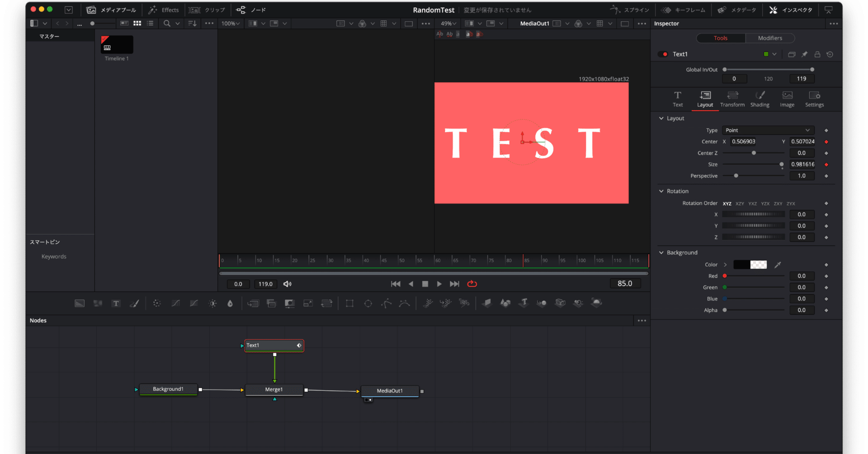Add a Blur node using its toolbar icon
Screen dimensions: 868x454
pos(157,303)
